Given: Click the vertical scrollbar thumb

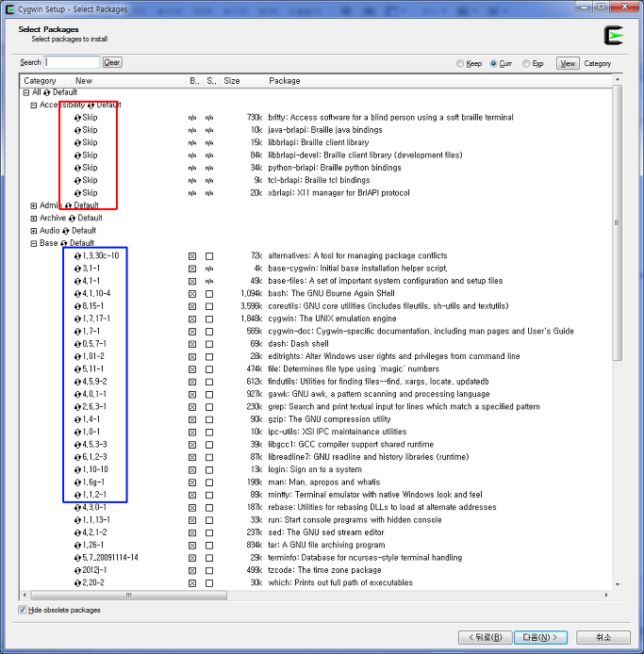Looking at the screenshot, I should coord(618,223).
